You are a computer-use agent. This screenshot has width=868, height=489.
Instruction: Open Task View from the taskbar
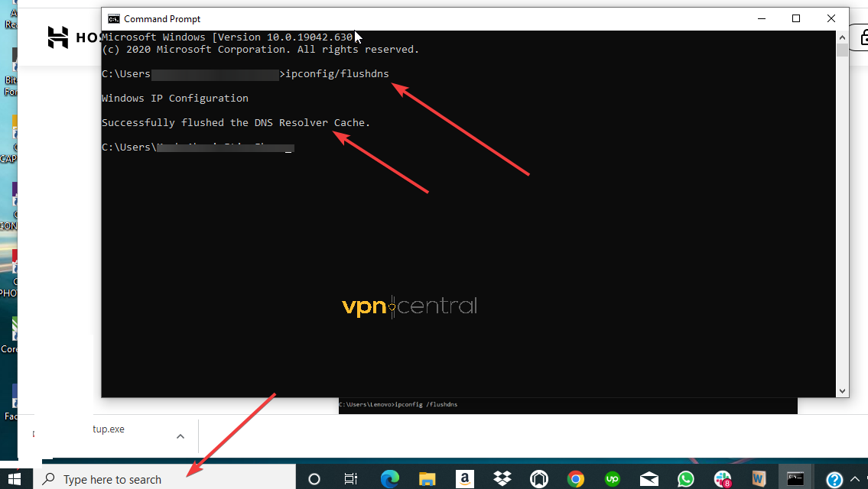point(350,479)
